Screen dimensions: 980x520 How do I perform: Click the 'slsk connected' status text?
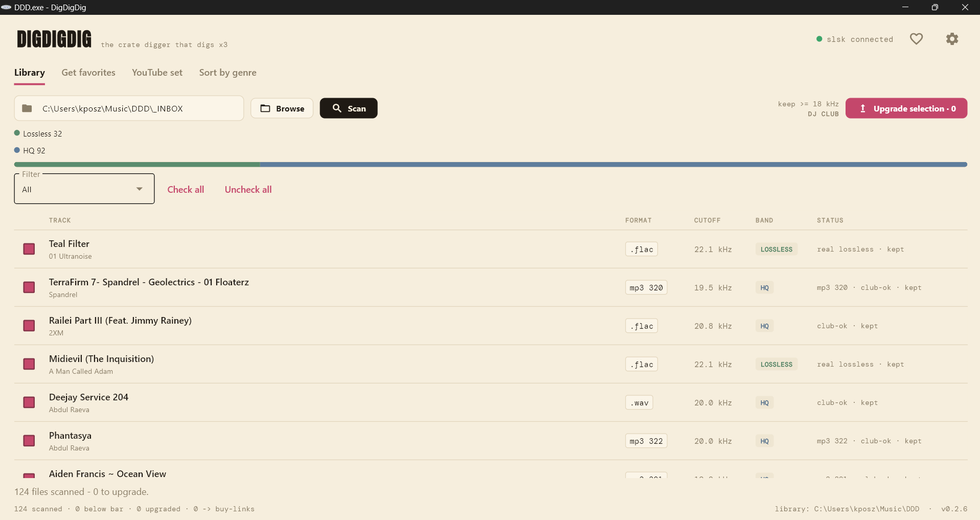point(860,39)
